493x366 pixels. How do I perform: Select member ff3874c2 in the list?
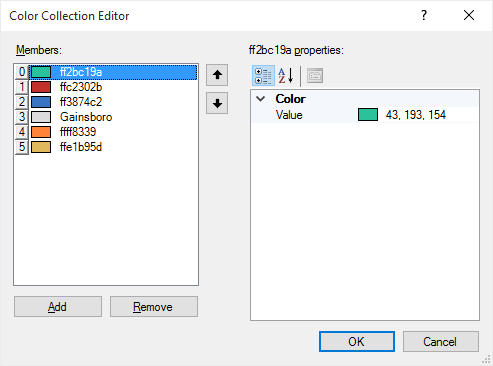point(106,102)
